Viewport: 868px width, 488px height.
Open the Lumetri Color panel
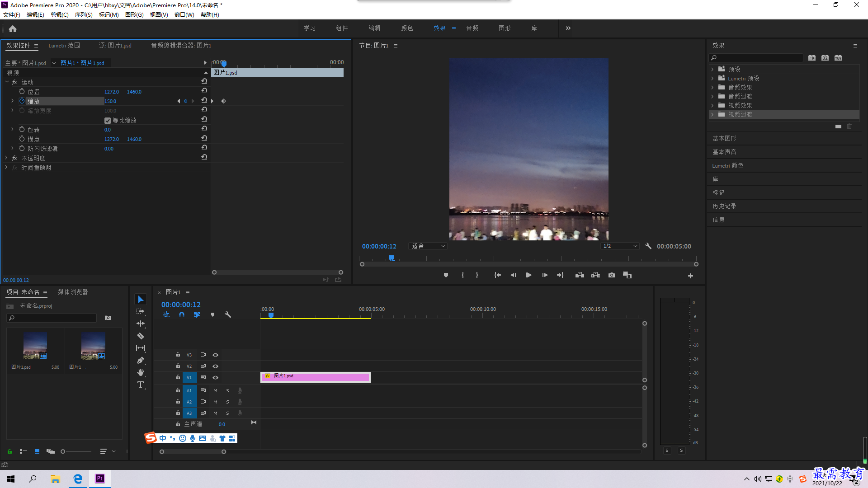click(728, 165)
